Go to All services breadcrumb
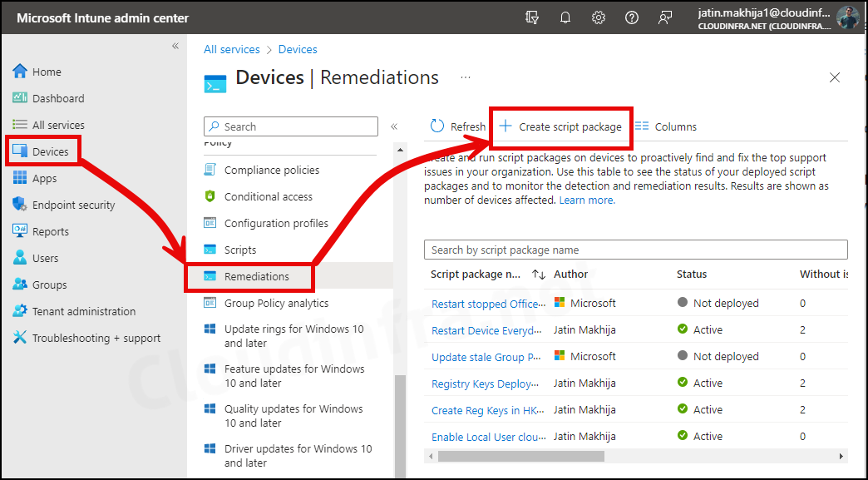This screenshot has height=480, width=868. [231, 49]
